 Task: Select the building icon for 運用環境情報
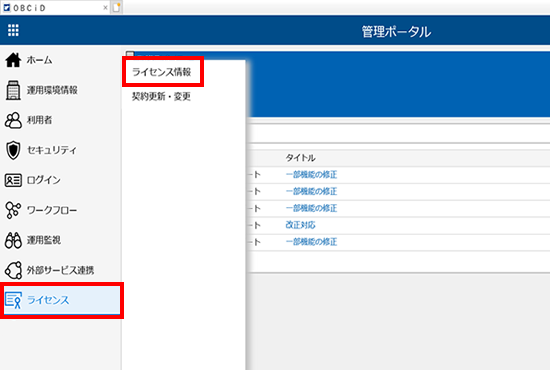(x=13, y=90)
